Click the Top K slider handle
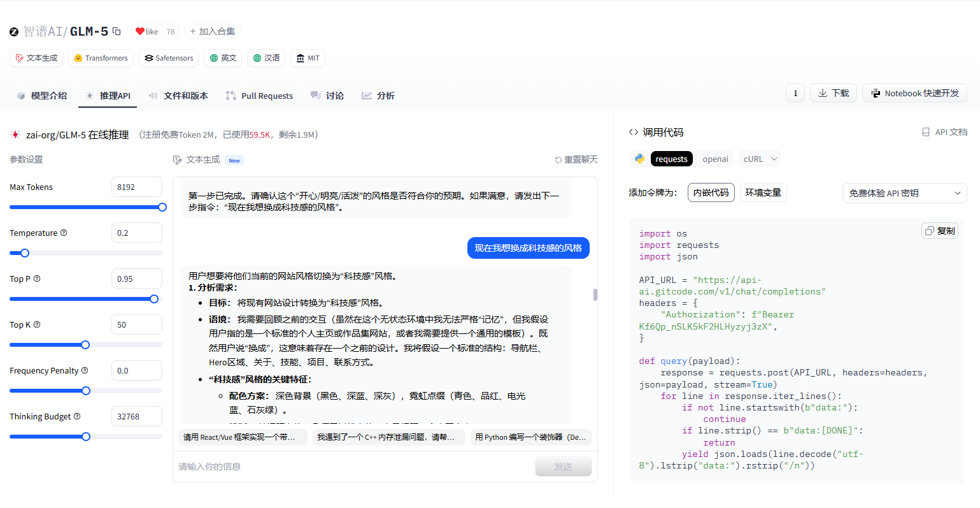Image resolution: width=980 pixels, height=508 pixels. (85, 345)
